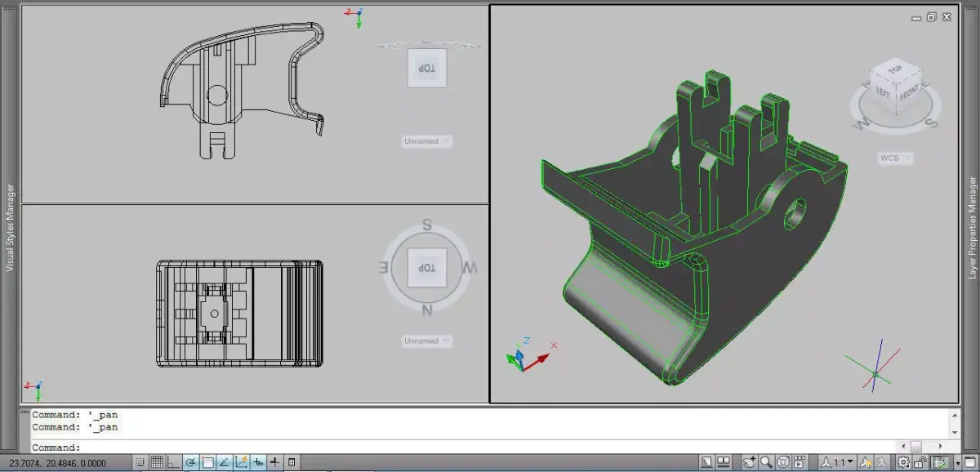980x472 pixels.
Task: Launch SteeringWheels navigation
Action: pos(784,461)
